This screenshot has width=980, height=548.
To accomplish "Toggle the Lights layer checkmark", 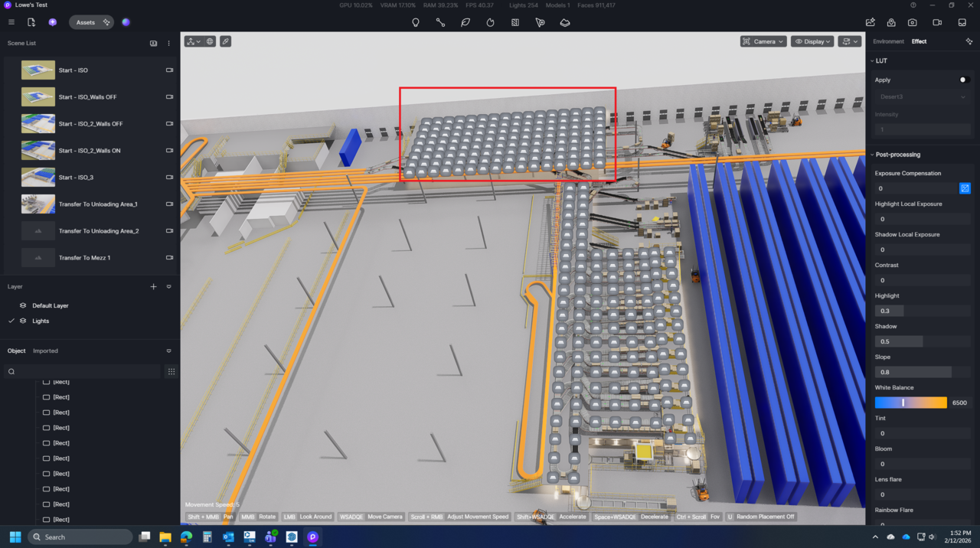I will [11, 321].
